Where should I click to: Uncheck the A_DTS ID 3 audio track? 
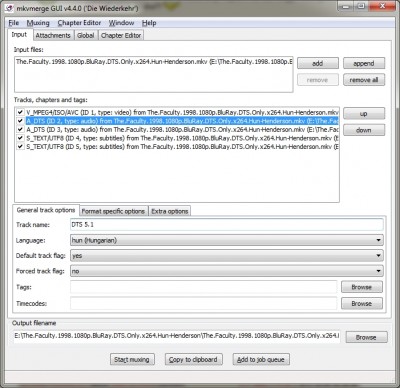20,129
